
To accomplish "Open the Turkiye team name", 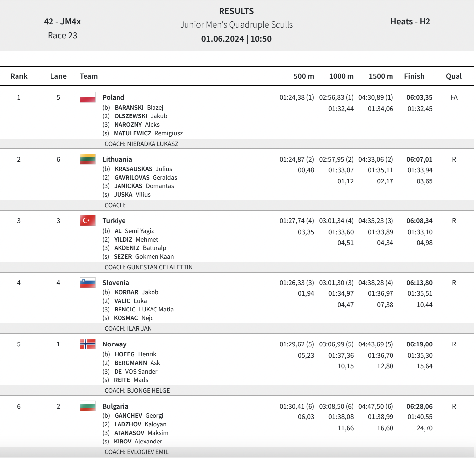I will [x=114, y=221].
